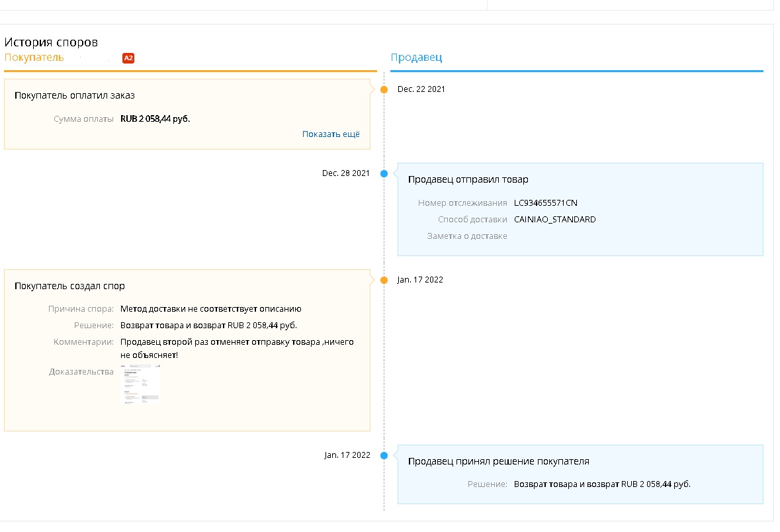The height and width of the screenshot is (532, 780).
Task: Expand payment details via Показать ещё
Action: 331,134
